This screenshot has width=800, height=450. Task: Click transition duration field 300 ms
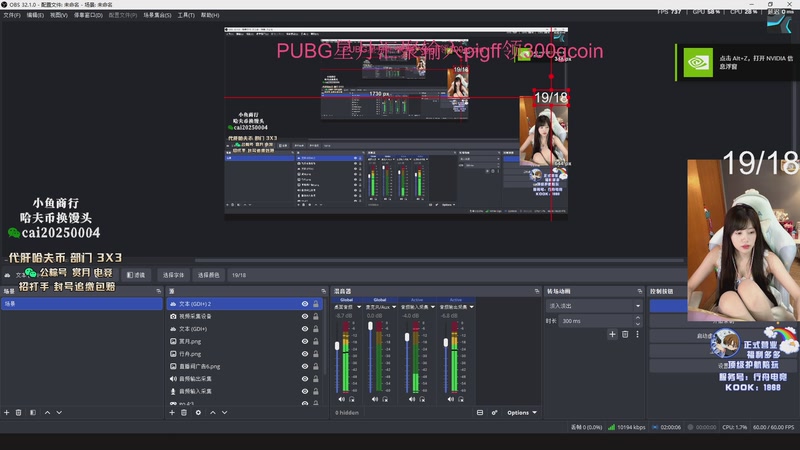[x=596, y=321]
